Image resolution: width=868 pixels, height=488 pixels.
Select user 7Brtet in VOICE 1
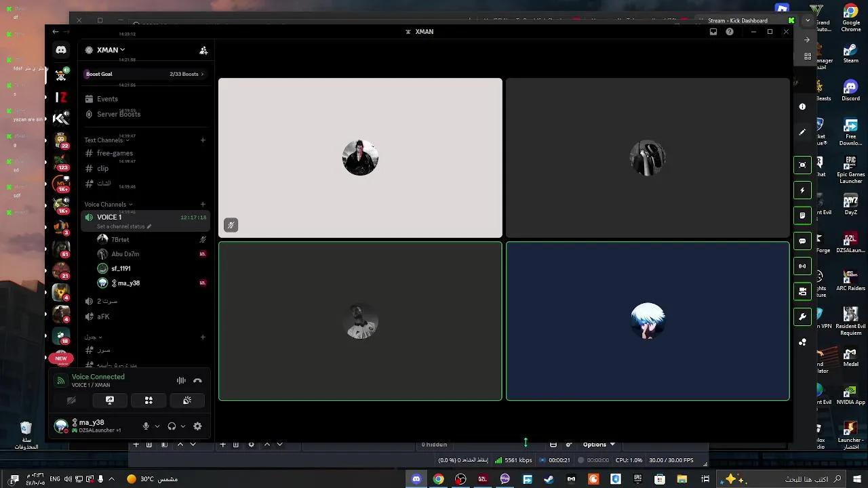click(120, 240)
